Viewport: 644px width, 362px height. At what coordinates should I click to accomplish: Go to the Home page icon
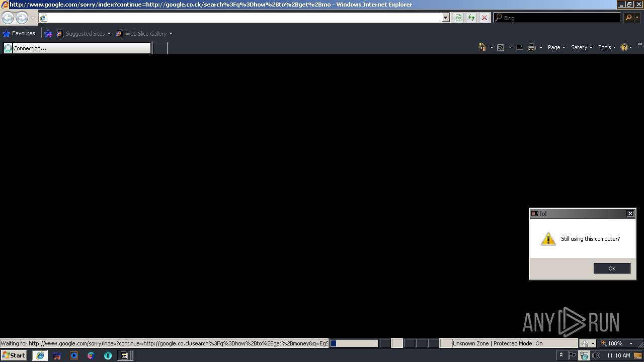482,47
